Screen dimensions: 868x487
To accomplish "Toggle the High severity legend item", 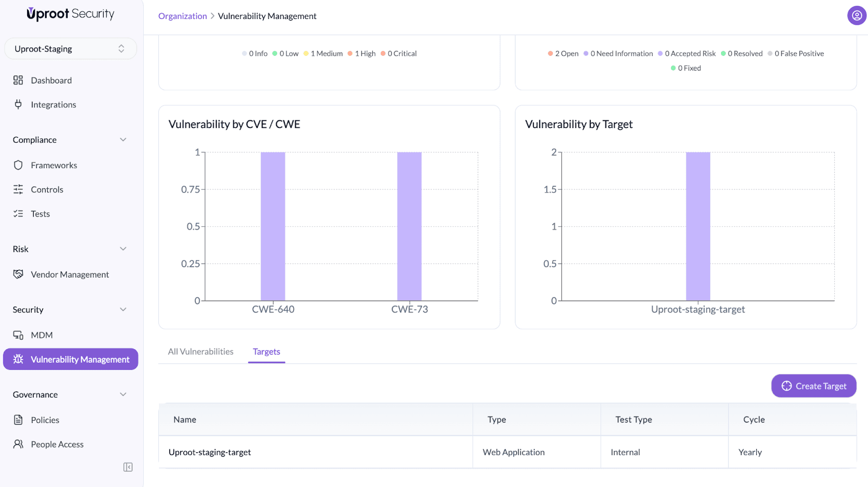I will click(x=362, y=54).
